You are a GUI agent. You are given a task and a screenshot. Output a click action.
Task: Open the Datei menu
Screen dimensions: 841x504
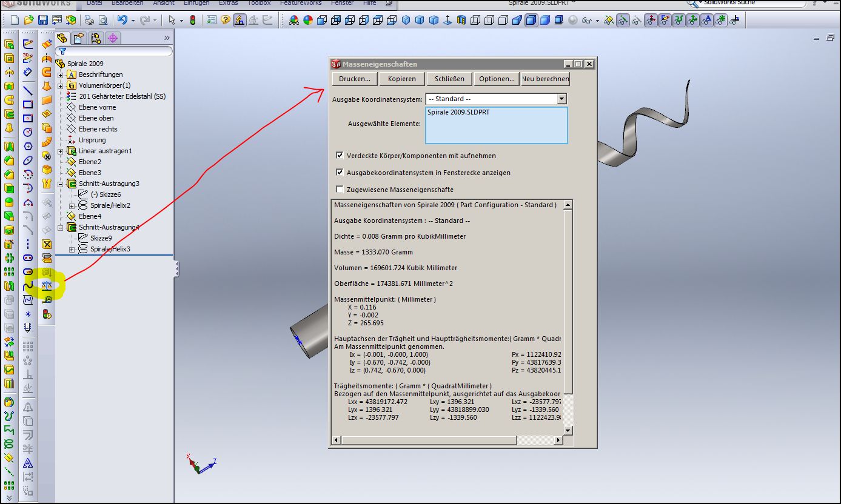click(94, 3)
